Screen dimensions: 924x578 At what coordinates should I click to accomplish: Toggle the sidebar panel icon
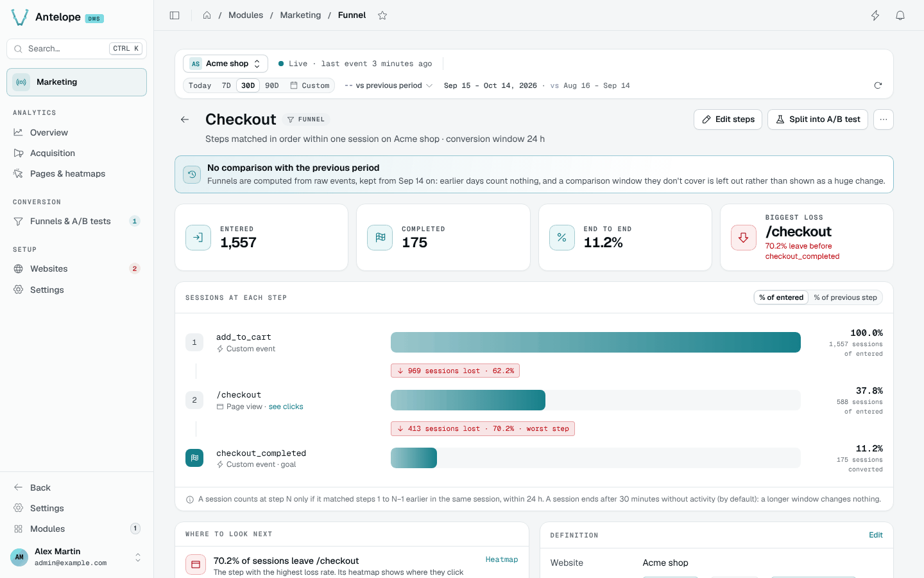click(175, 15)
